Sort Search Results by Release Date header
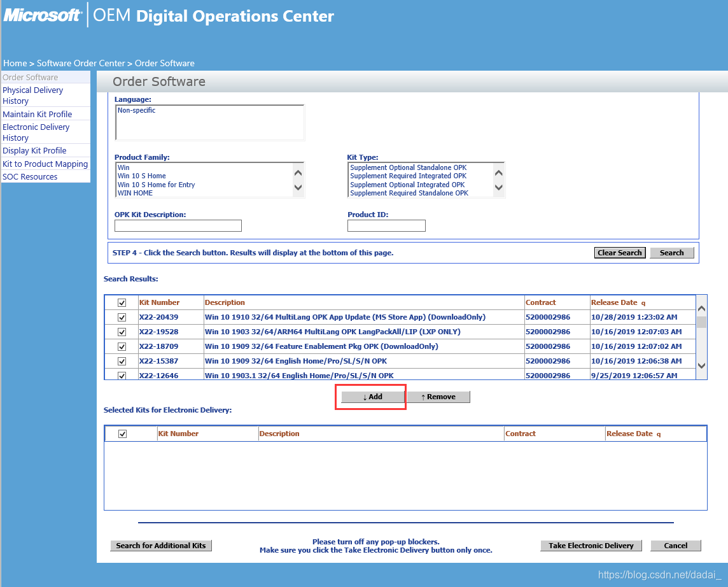Screen dimensions: 728x587 coord(614,302)
